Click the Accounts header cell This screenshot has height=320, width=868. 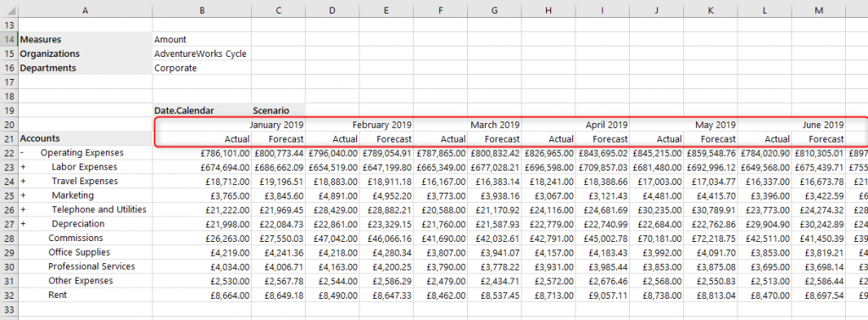[86, 138]
